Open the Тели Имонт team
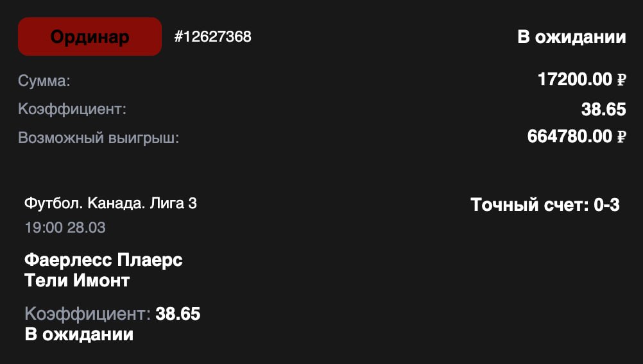 tap(77, 280)
